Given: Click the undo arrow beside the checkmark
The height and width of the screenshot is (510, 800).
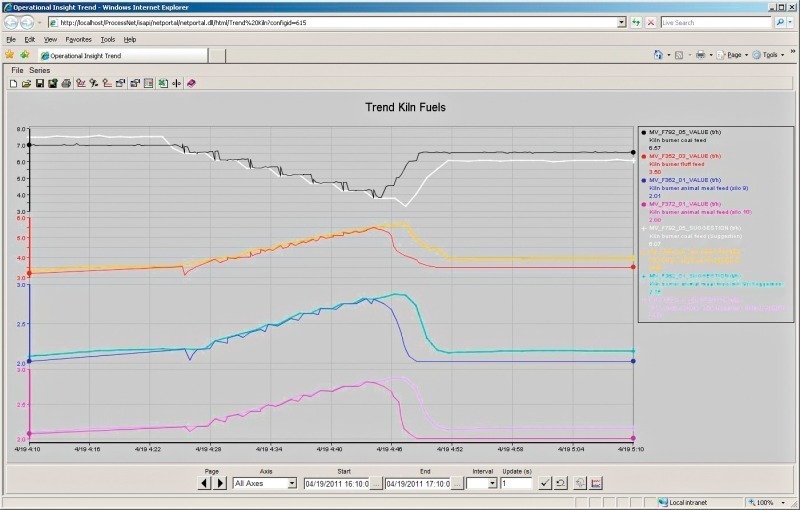Looking at the screenshot, I should tap(561, 483).
